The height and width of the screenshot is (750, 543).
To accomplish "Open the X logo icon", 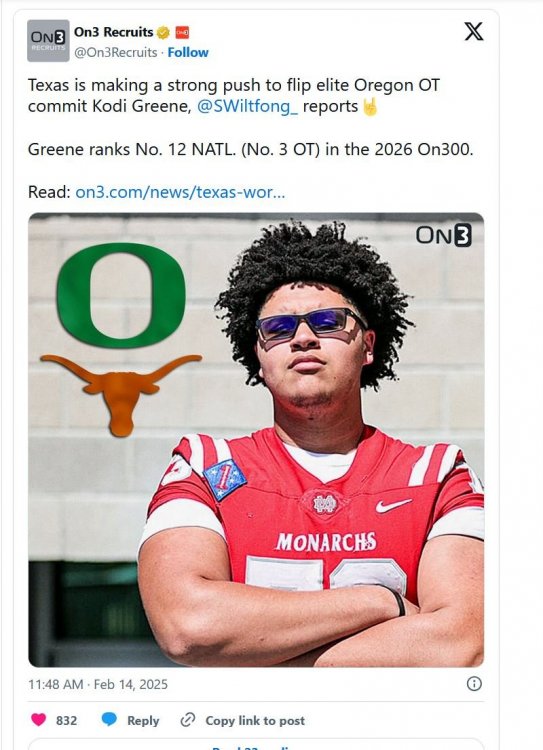I will tap(474, 32).
